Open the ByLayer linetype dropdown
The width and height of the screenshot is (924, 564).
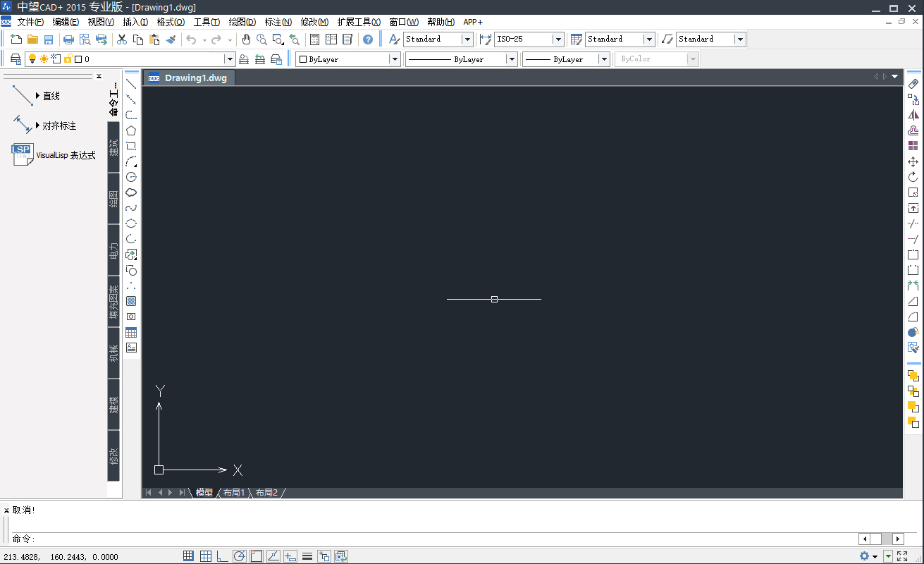[511, 59]
